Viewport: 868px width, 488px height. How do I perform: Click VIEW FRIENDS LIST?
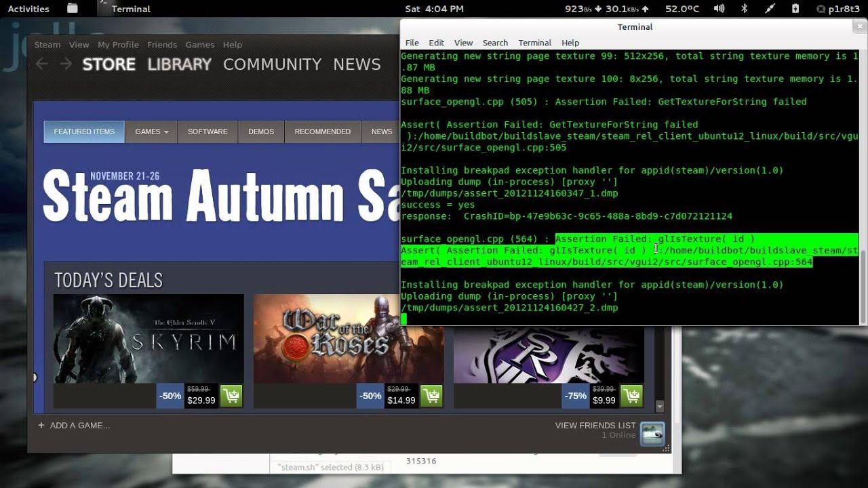tap(595, 425)
